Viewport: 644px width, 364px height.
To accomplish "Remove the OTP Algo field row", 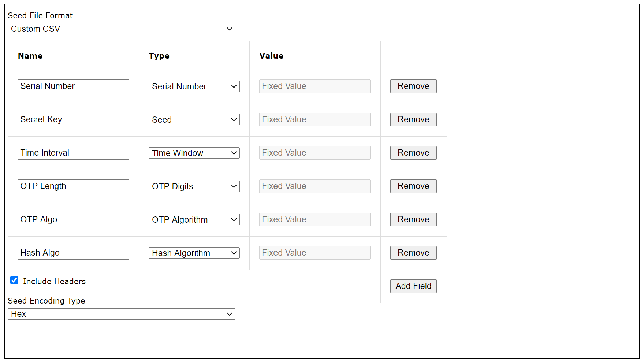I will coord(413,220).
